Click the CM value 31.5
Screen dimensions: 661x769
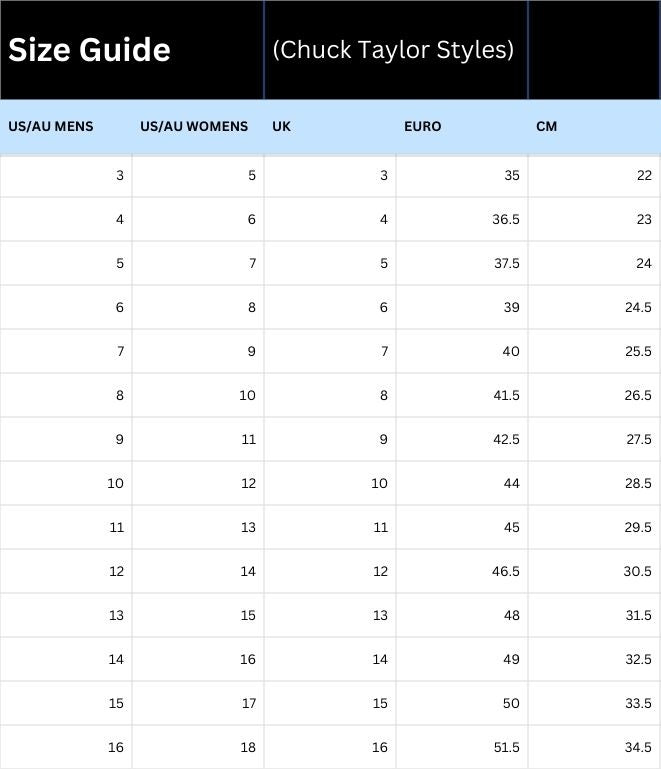coord(638,615)
